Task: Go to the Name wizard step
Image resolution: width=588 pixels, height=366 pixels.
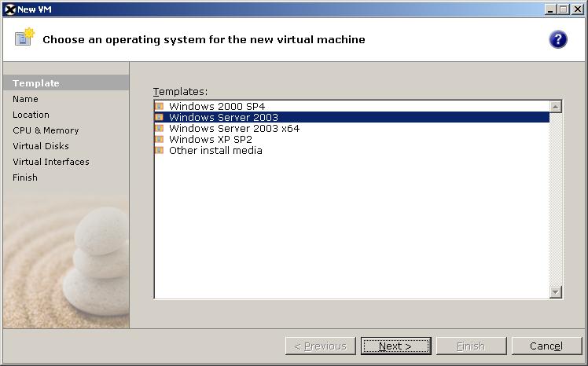Action: pos(25,99)
